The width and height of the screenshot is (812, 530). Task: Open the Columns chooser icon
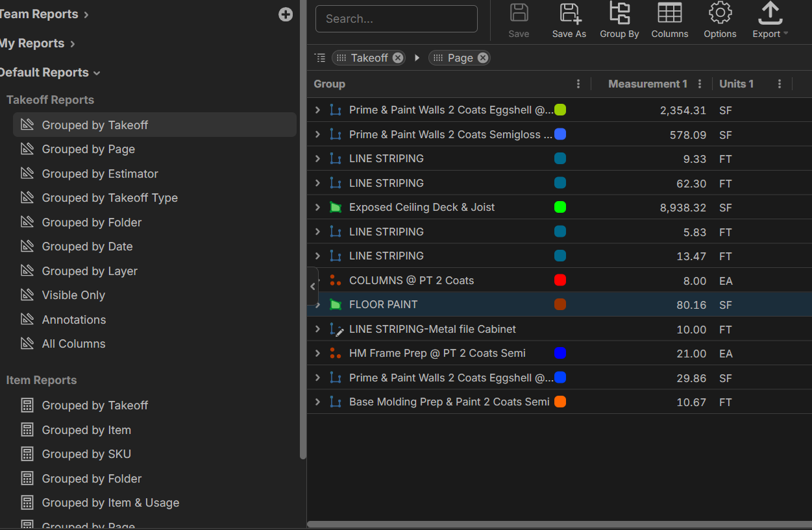click(669, 14)
